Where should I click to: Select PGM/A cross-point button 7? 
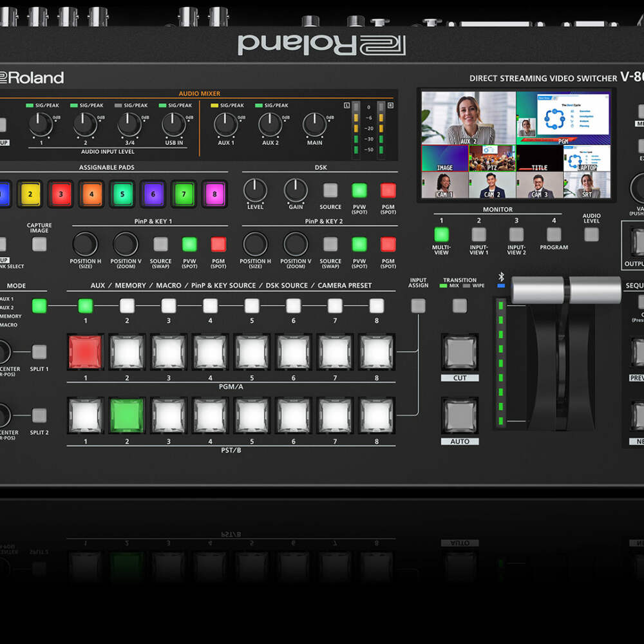coord(335,352)
